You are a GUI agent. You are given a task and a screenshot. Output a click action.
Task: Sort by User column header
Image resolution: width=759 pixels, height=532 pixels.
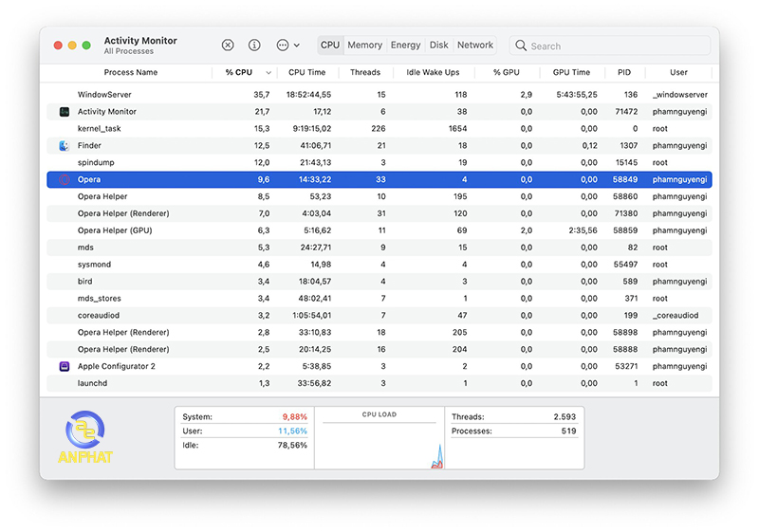[678, 72]
